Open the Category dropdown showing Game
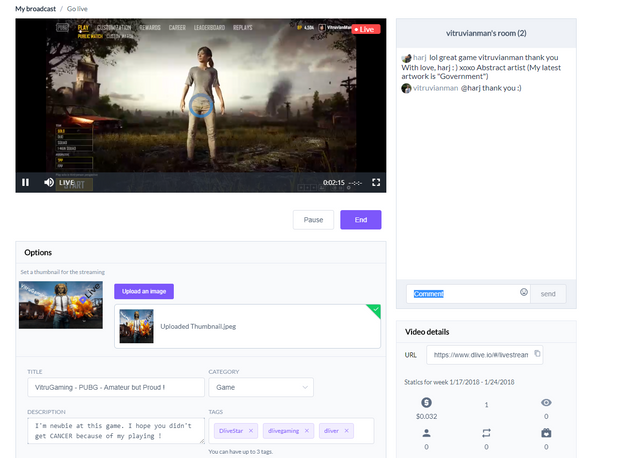The image size is (640, 458). pos(261,387)
